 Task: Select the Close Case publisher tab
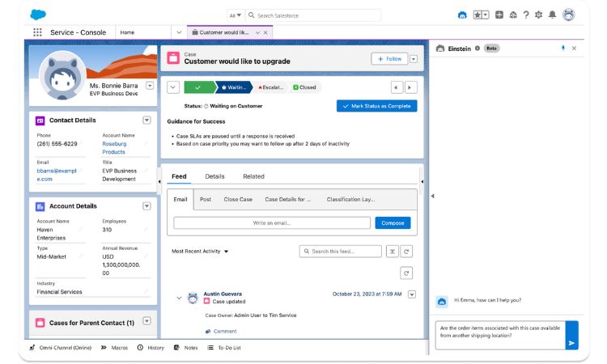point(238,200)
